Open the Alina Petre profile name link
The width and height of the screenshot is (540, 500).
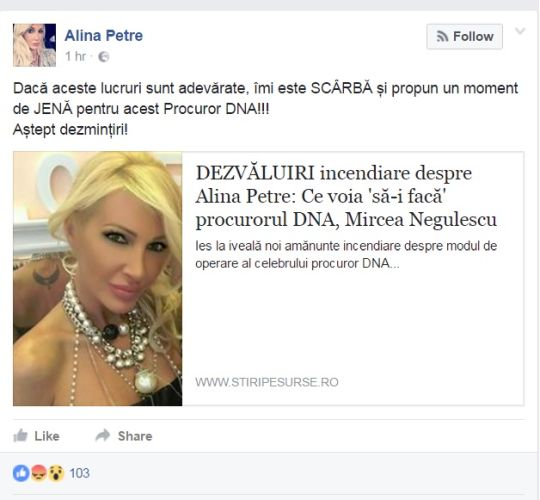pos(104,35)
